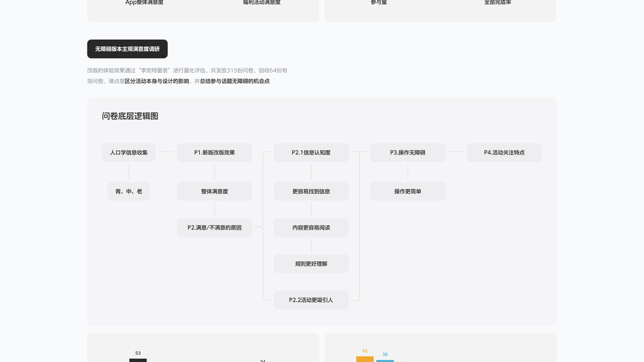Select the 规则更好理解 node
The height and width of the screenshot is (362, 644).
click(x=311, y=264)
